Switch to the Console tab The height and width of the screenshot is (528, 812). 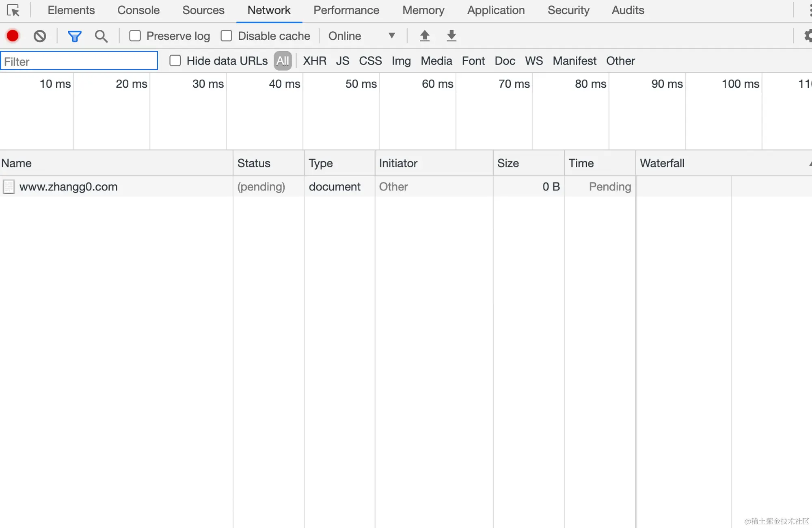(x=138, y=10)
